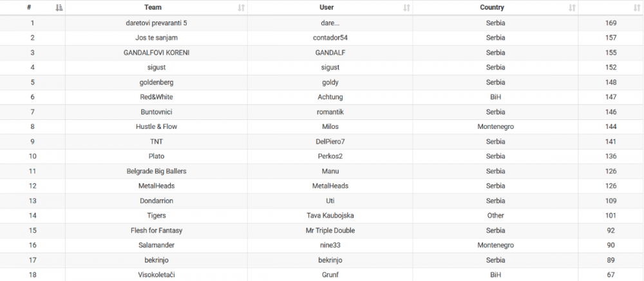This screenshot has width=644, height=281.
Task: Click user DelPiero7
Action: 330,142
